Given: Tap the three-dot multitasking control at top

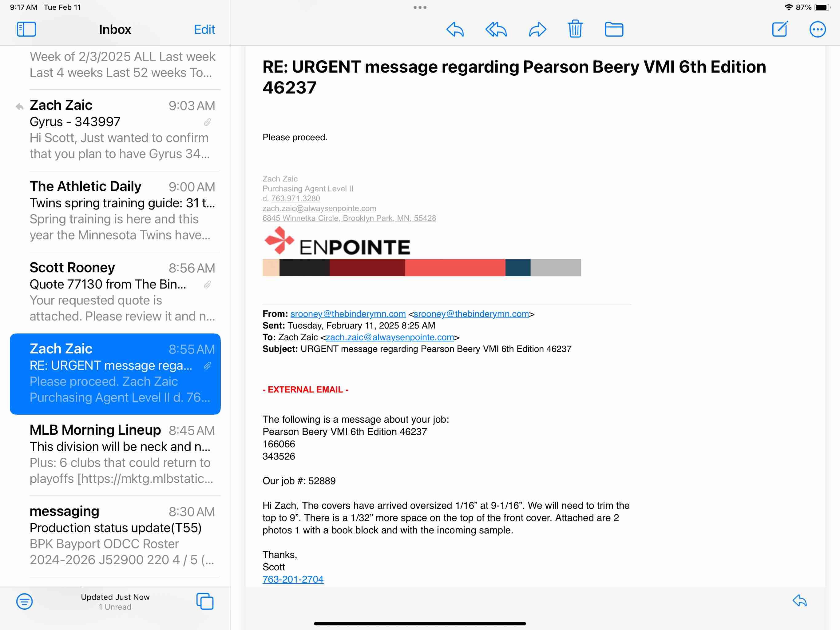Looking at the screenshot, I should [x=420, y=7].
